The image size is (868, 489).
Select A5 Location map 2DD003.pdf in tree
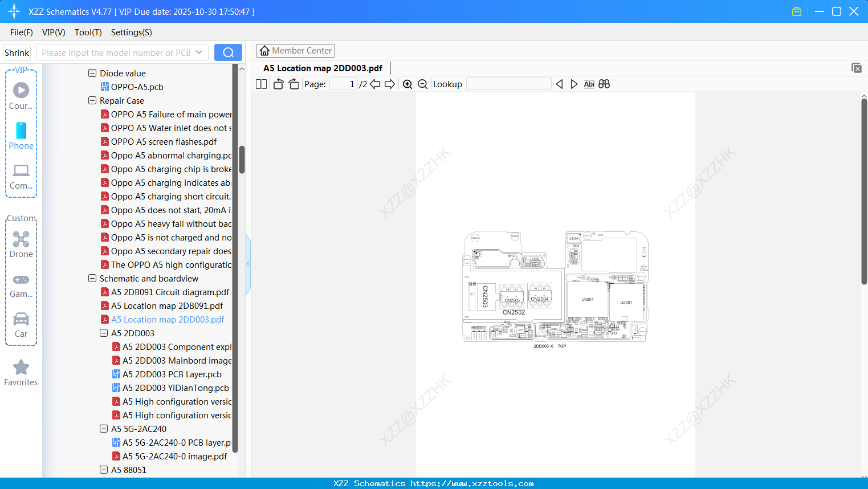tap(168, 320)
